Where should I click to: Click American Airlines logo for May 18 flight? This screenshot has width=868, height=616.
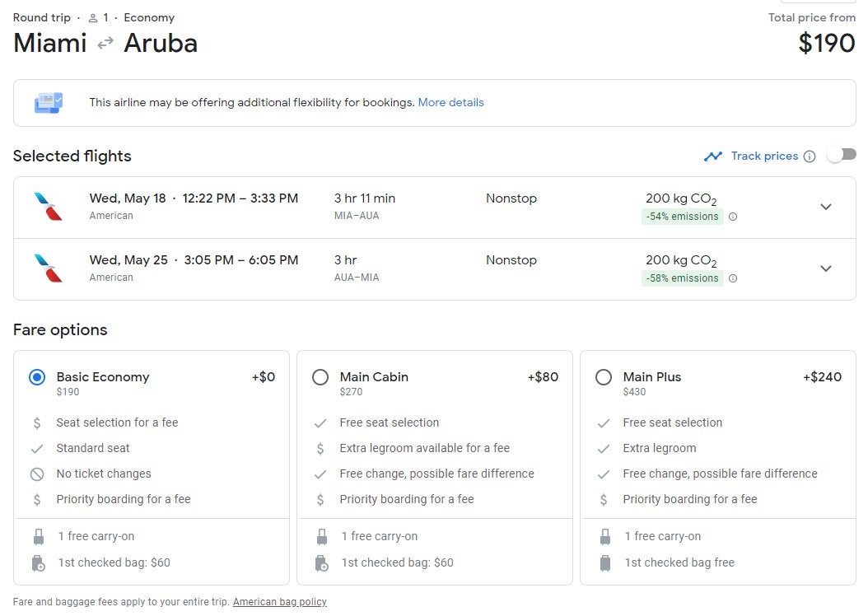tap(48, 207)
